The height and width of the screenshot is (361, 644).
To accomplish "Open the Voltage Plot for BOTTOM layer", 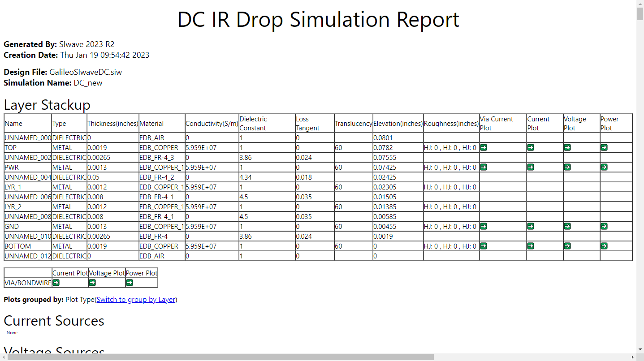I will tap(567, 246).
